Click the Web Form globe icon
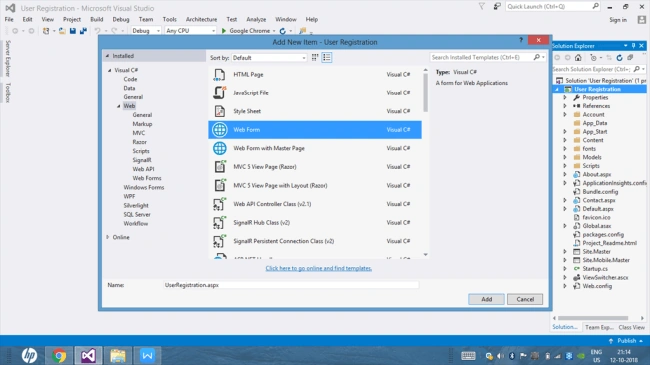Image resolution: width=650 pixels, height=365 pixels. coord(219,130)
